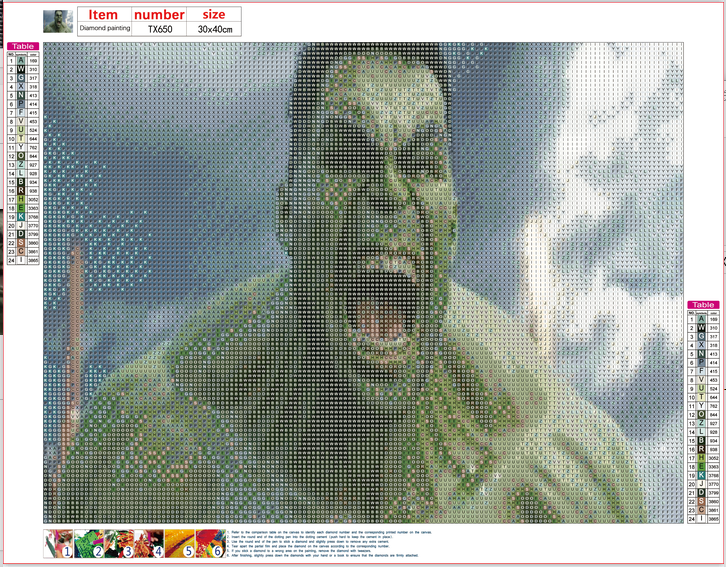The height and width of the screenshot is (567, 726).
Task: Click instruction step 4 picture
Action: [x=150, y=545]
